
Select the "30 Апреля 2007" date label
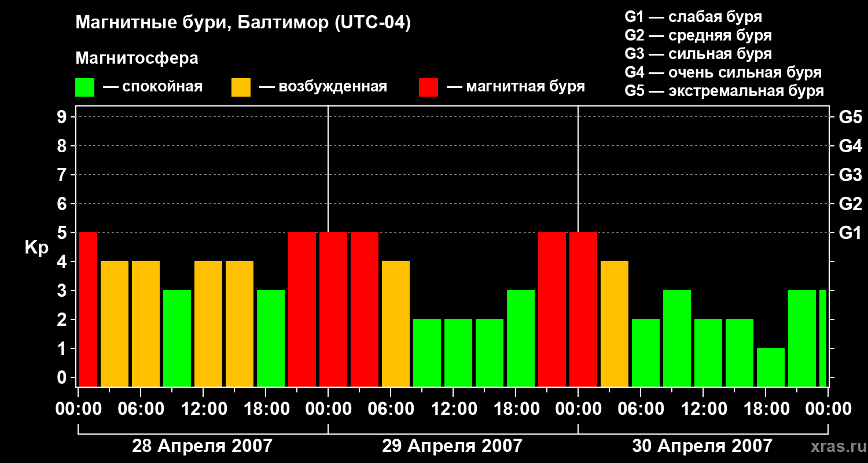tap(702, 446)
